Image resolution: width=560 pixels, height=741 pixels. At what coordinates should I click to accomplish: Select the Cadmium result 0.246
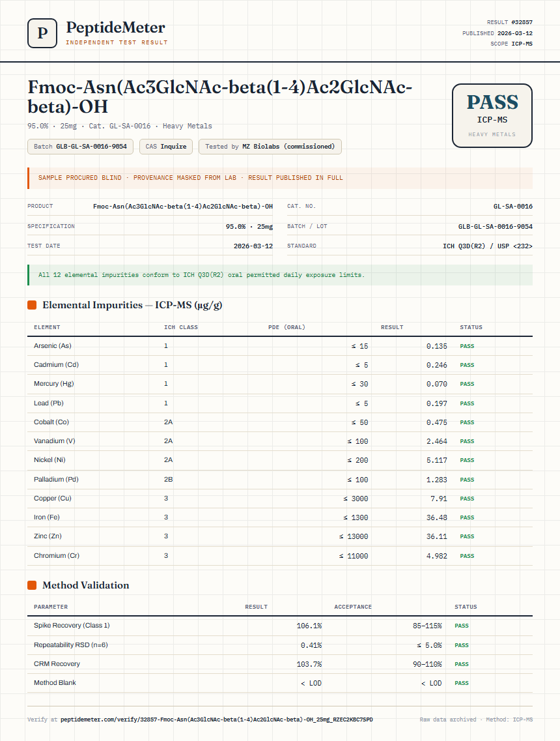436,366
